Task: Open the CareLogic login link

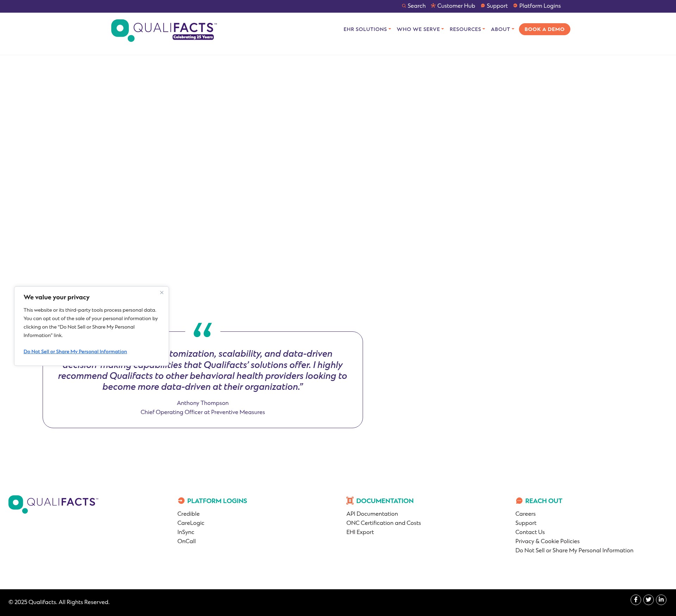Action: pos(190,523)
